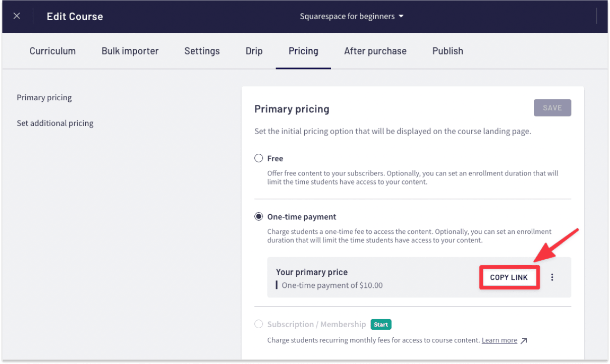Viewport: 610px width, 364px height.
Task: Click the green Start badge
Action: tap(381, 324)
